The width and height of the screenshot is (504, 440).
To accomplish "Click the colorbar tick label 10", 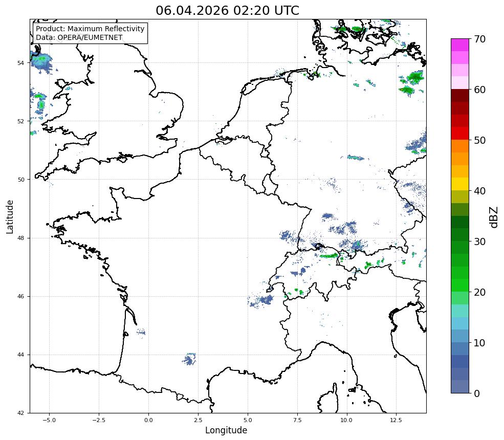I will tap(479, 343).
